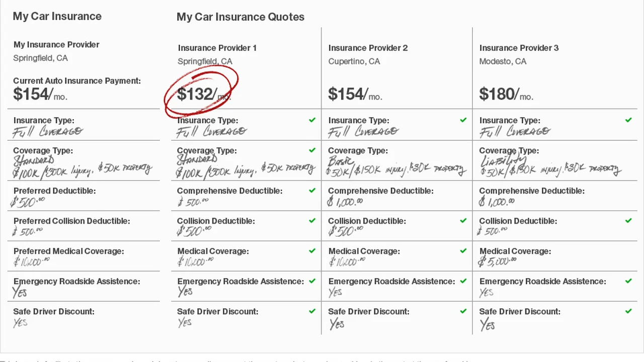Click checkmark beside Provider 2 Insurance Type
The height and width of the screenshot is (362, 644).
tap(463, 120)
